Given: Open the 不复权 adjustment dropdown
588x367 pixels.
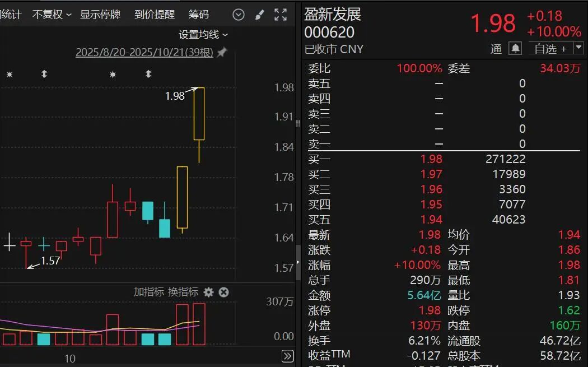Looking at the screenshot, I should pyautogui.click(x=52, y=15).
